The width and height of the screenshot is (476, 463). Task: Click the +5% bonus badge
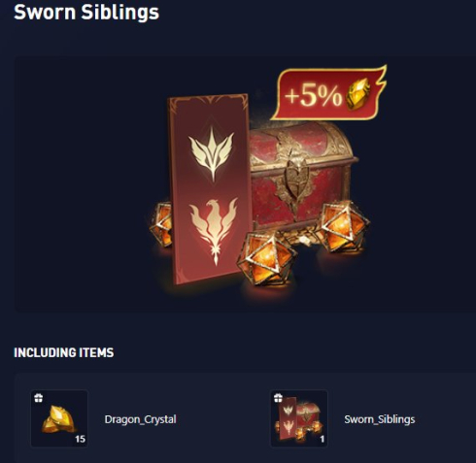click(x=328, y=93)
